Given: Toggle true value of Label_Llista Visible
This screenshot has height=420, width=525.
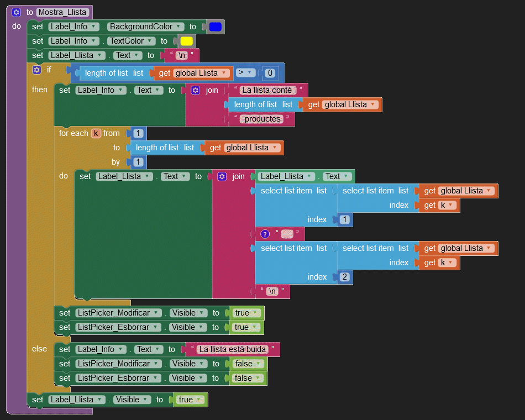Looking at the screenshot, I should tap(190, 400).
